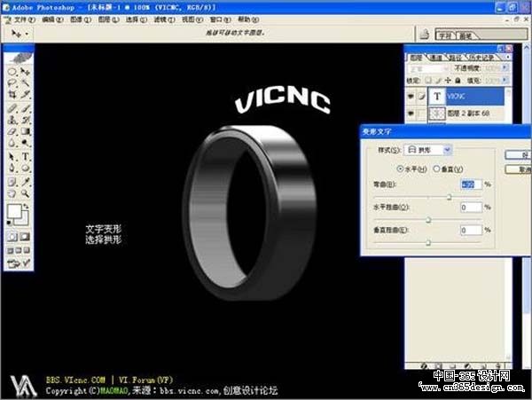Click the 水平扭曲 slider handle

428,220
